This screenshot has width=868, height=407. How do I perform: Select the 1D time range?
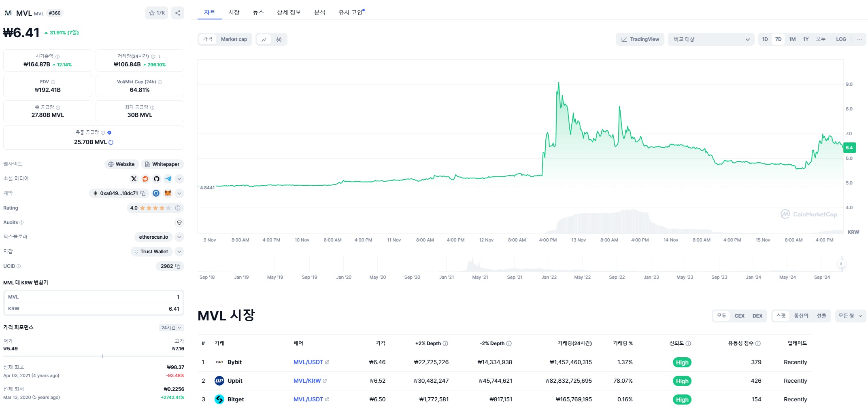765,39
